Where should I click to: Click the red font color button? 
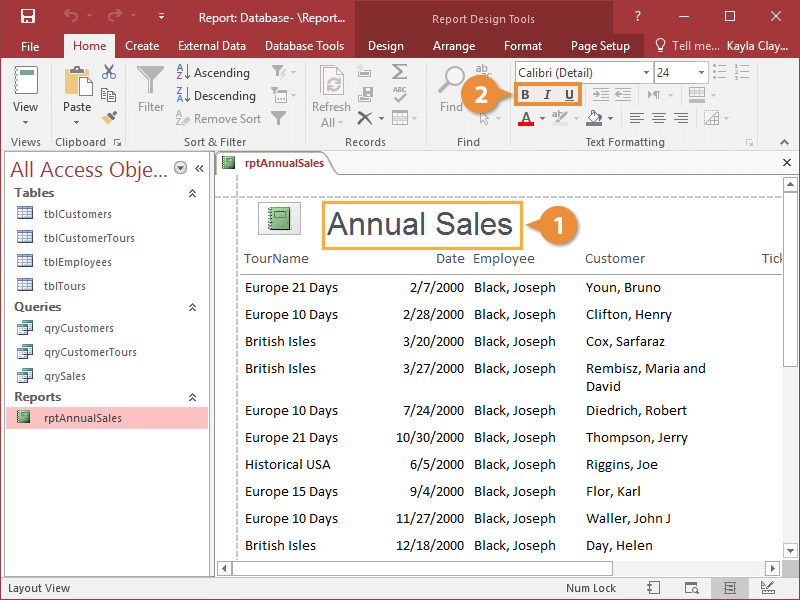527,118
